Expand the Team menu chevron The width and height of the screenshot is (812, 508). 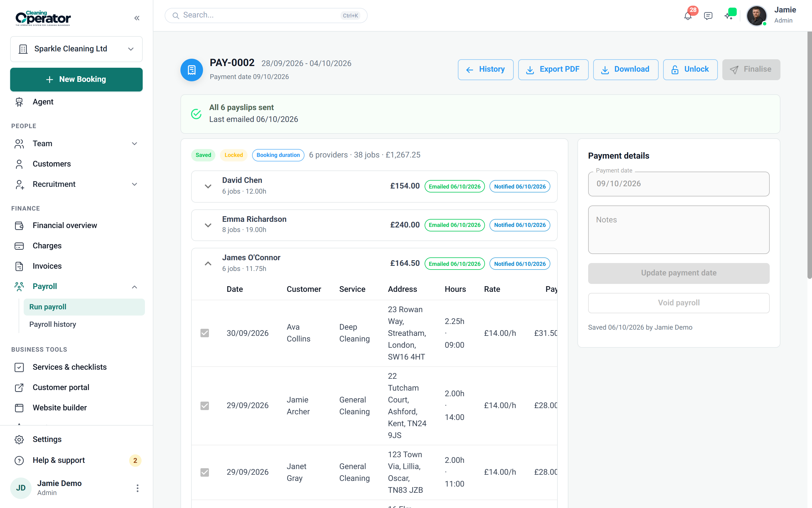[x=134, y=144]
